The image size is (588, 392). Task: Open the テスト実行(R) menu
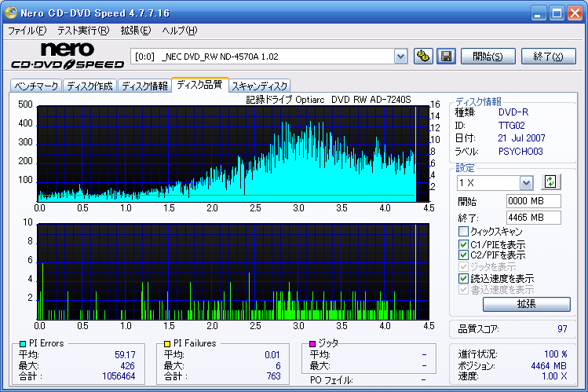point(83,31)
